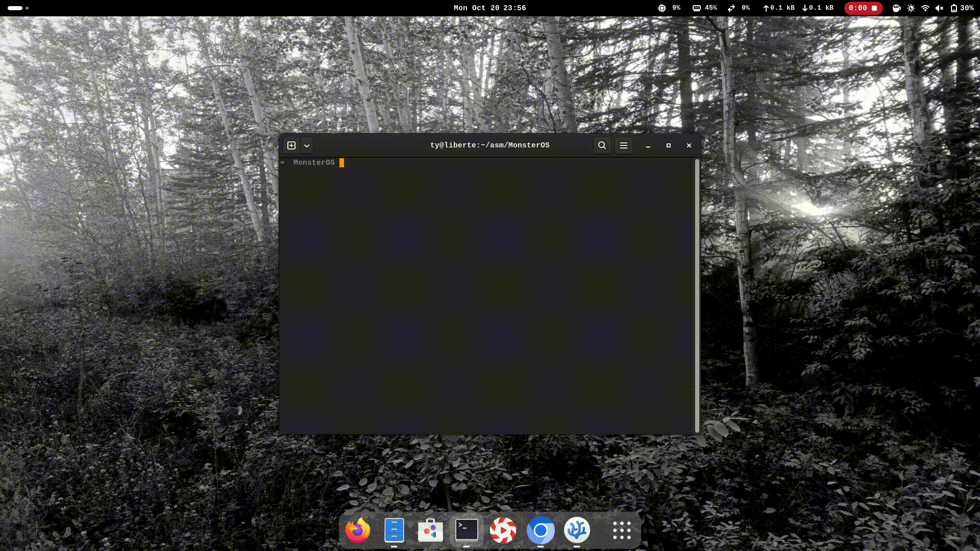The height and width of the screenshot is (551, 980).
Task: Show all applications grid
Action: click(x=622, y=531)
